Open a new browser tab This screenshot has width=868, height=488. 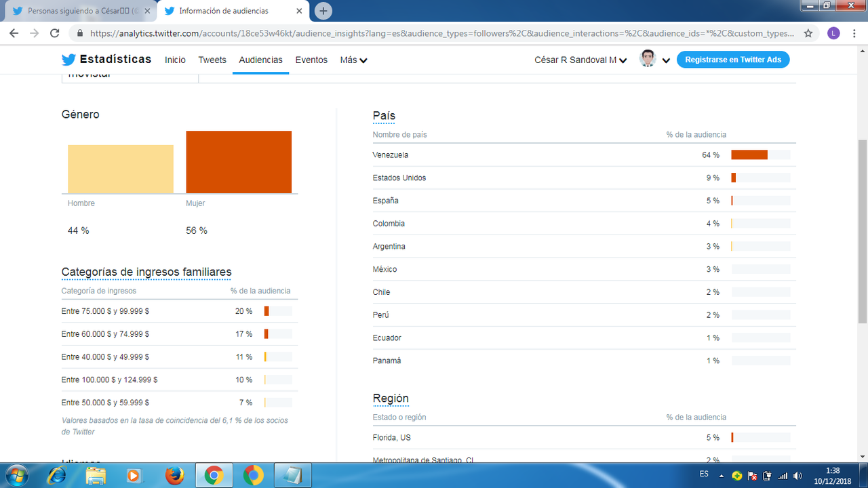click(x=323, y=11)
